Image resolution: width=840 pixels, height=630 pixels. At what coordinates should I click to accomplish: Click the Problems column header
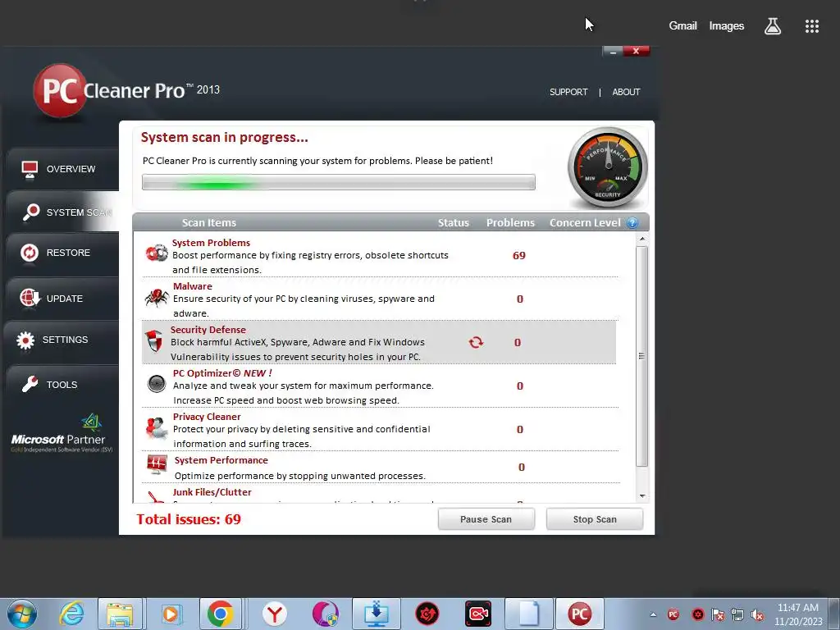pos(510,223)
